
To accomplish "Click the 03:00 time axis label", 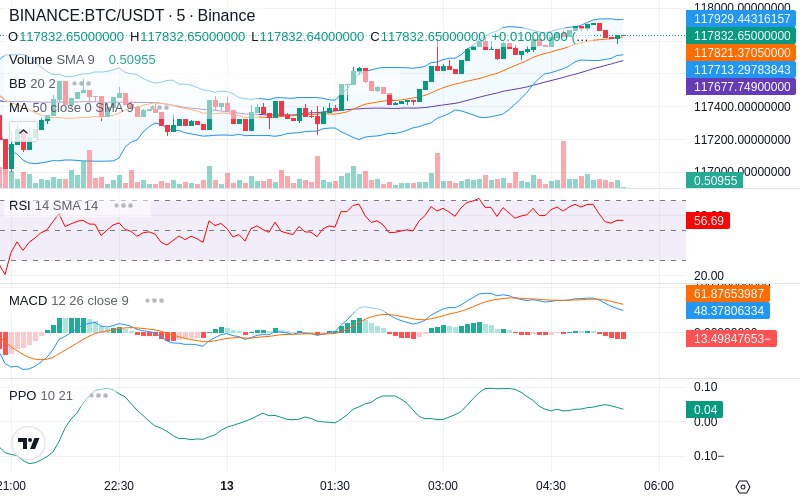I will pos(443,486).
